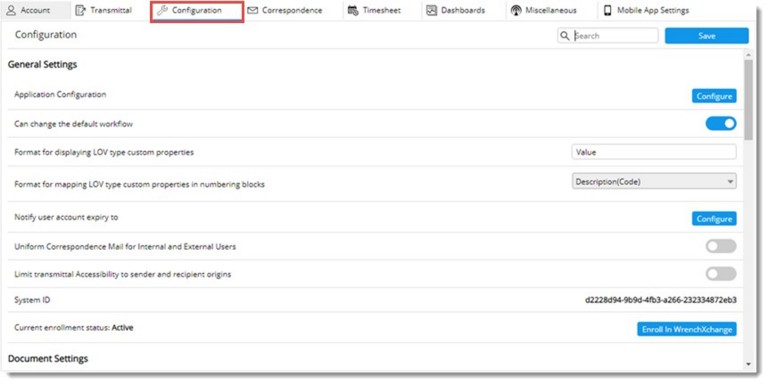
Task: Click the 'Application Configuration' label
Action: point(60,94)
